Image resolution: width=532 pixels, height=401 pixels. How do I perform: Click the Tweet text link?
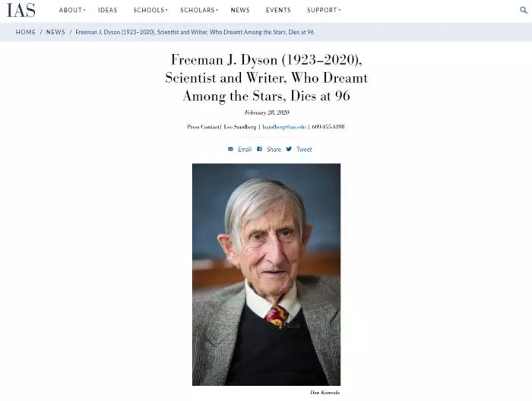(x=304, y=150)
